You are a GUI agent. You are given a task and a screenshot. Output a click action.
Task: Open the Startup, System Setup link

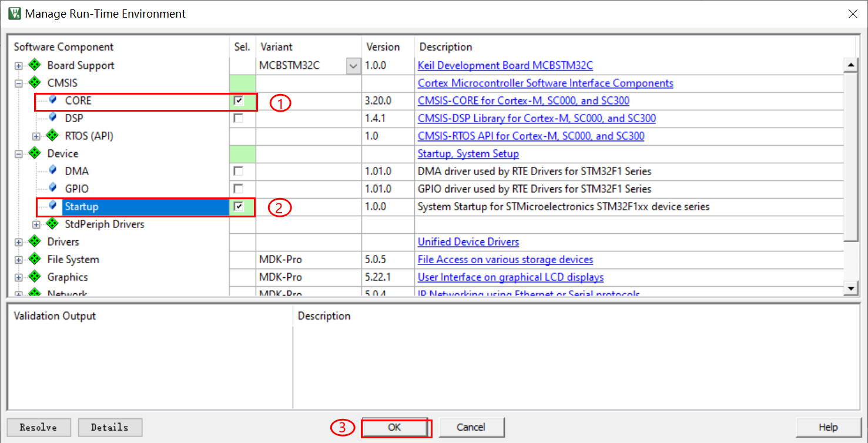click(468, 153)
